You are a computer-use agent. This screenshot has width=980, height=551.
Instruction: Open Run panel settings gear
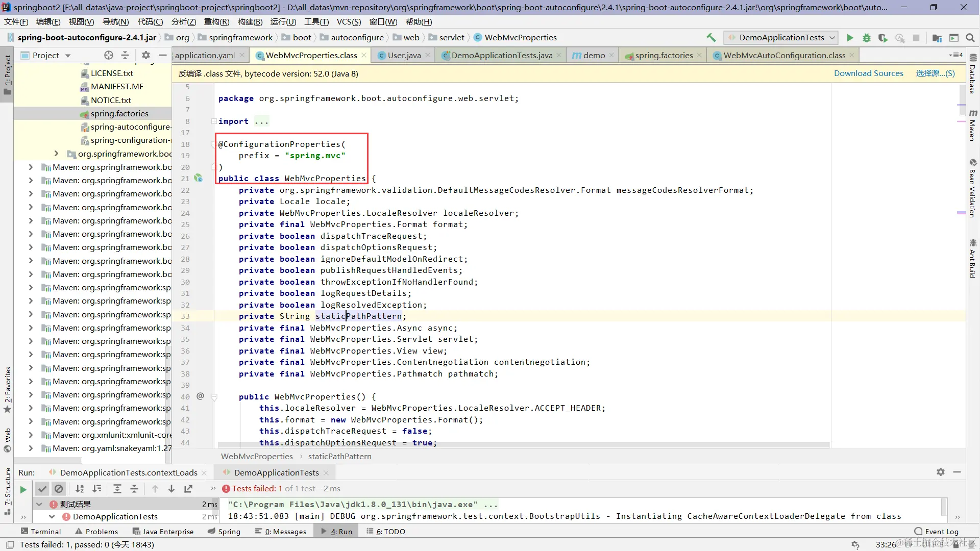click(x=940, y=472)
